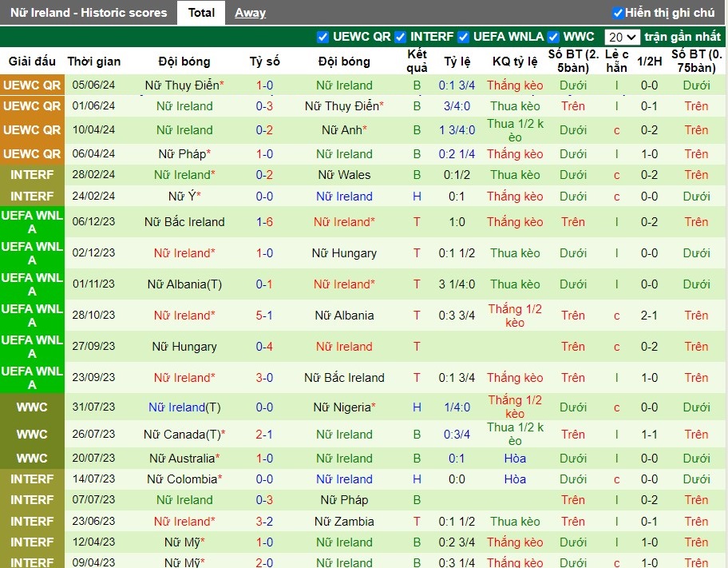The image size is (728, 568).
Task: Open 1-0 score of 05/06/24 match
Action: point(265,85)
